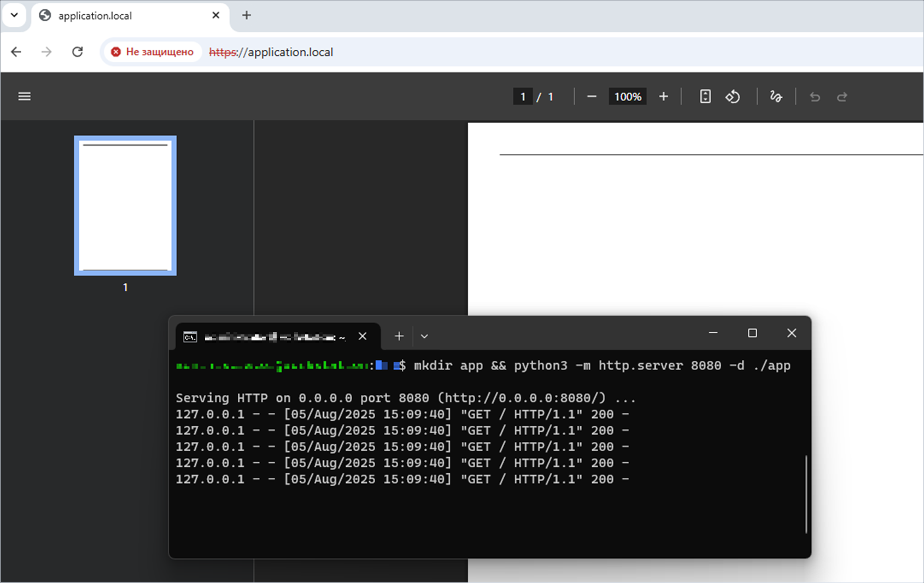Image resolution: width=924 pixels, height=583 pixels.
Task: Open a new browser tab
Action: click(247, 15)
